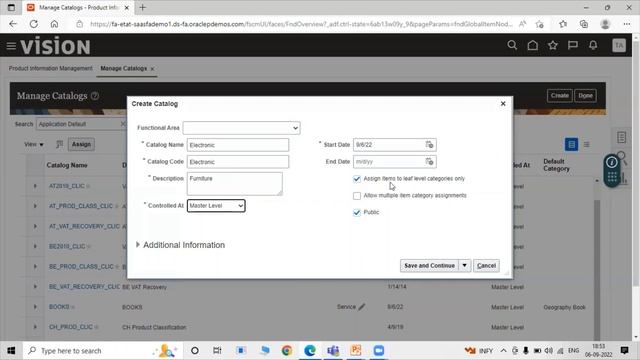640x360 pixels.
Task: Click the End Date field
Action: click(x=389, y=162)
